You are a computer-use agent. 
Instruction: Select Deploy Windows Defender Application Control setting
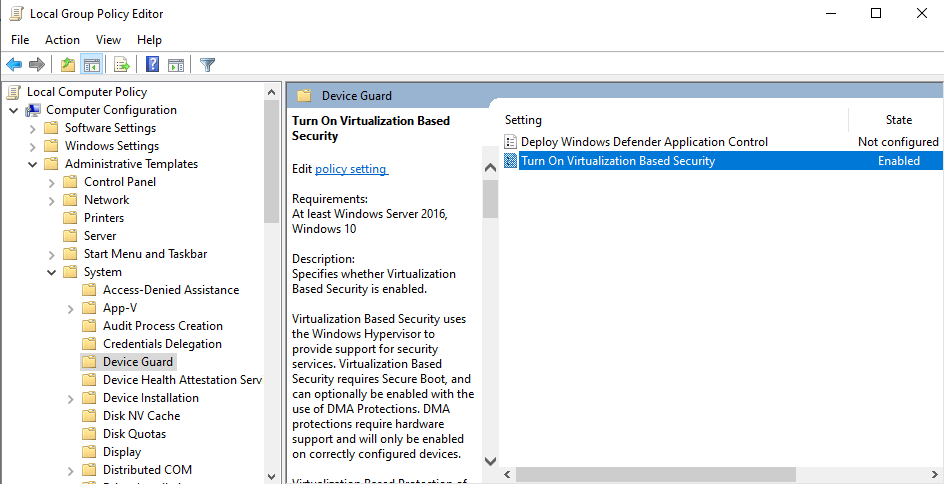tap(644, 142)
